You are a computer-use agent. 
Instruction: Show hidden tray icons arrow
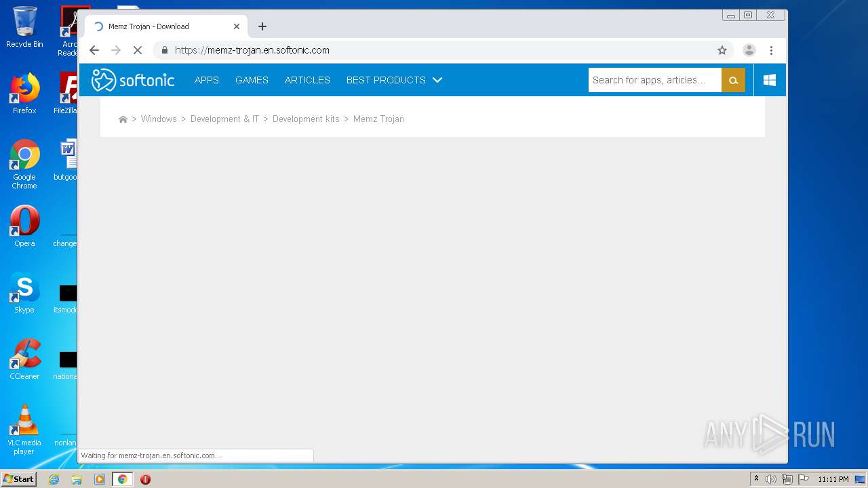coord(756,479)
